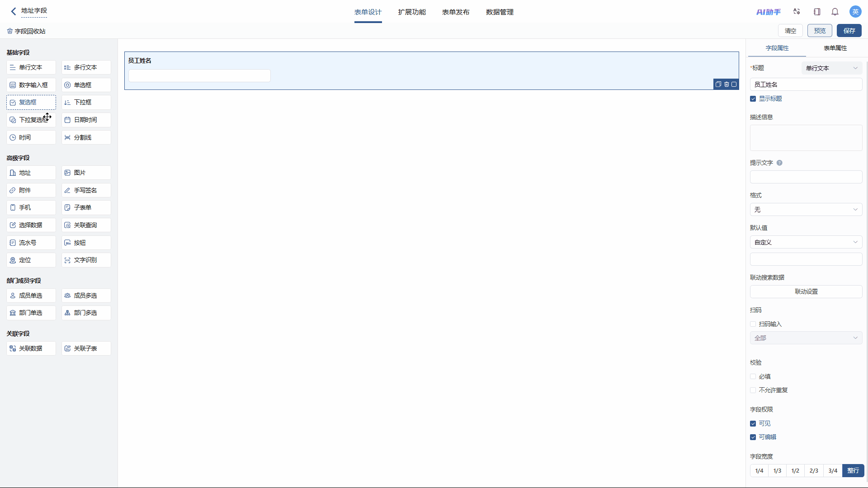Add a 流水号 serial number field
Screen dimensions: 868x488
click(x=31, y=243)
